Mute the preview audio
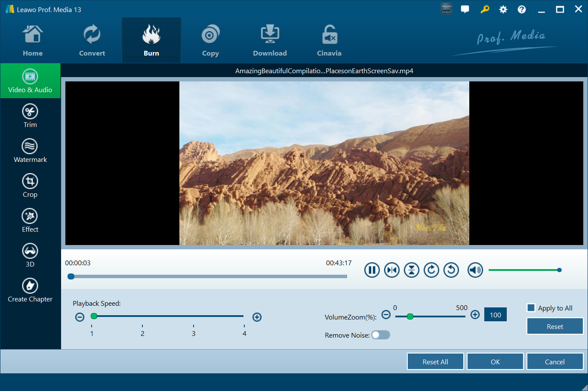This screenshot has width=588, height=391. tap(475, 270)
